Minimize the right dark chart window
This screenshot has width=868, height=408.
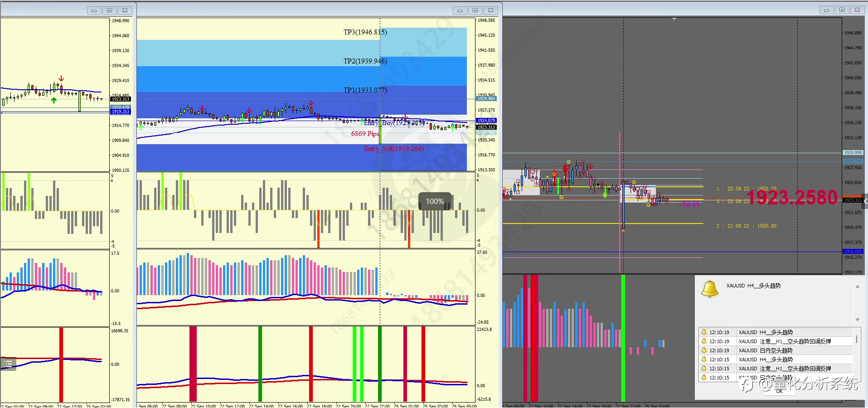(826, 10)
